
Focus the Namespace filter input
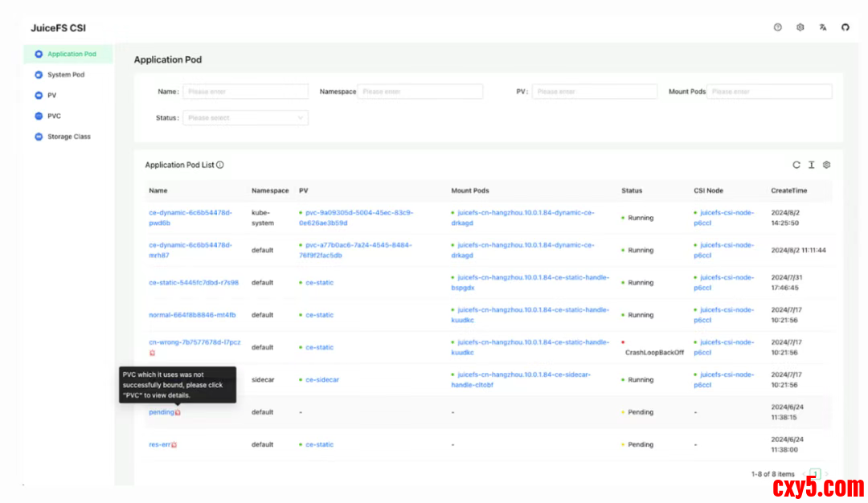coord(420,92)
